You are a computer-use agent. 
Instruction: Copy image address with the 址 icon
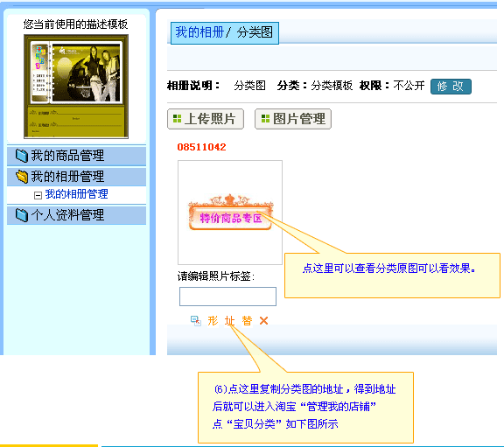click(x=229, y=321)
